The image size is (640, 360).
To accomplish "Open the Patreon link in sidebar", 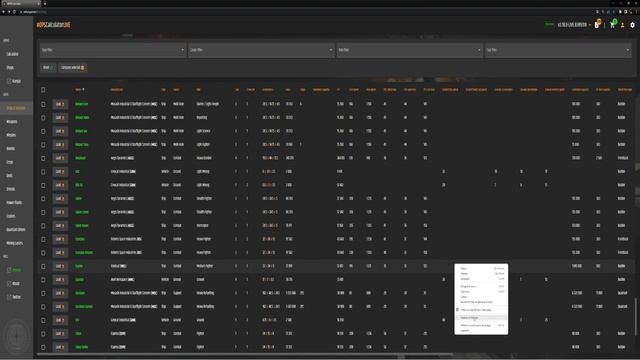I will coord(14,270).
